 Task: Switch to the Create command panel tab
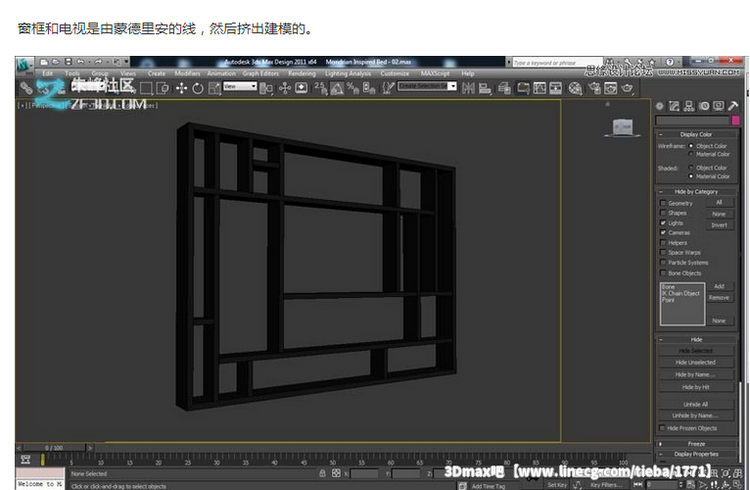(x=660, y=106)
